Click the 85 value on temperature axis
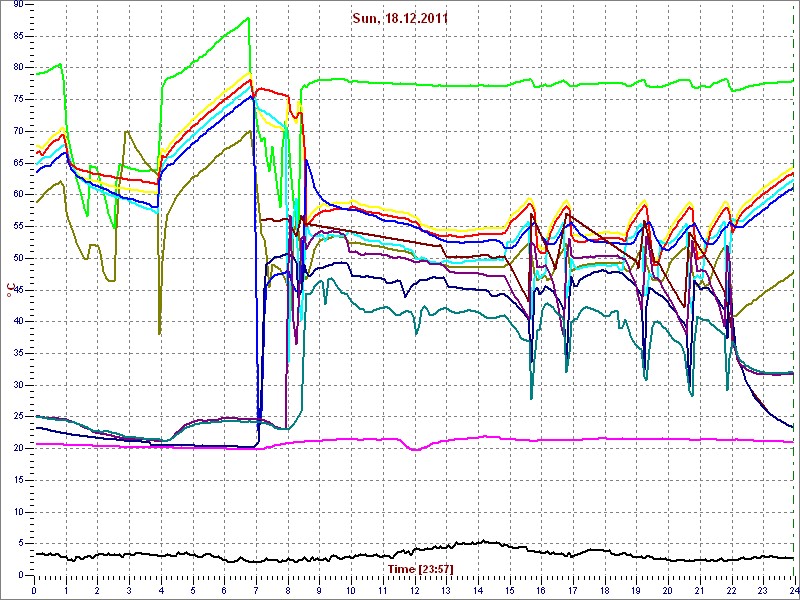800x600 pixels. pos(18,36)
